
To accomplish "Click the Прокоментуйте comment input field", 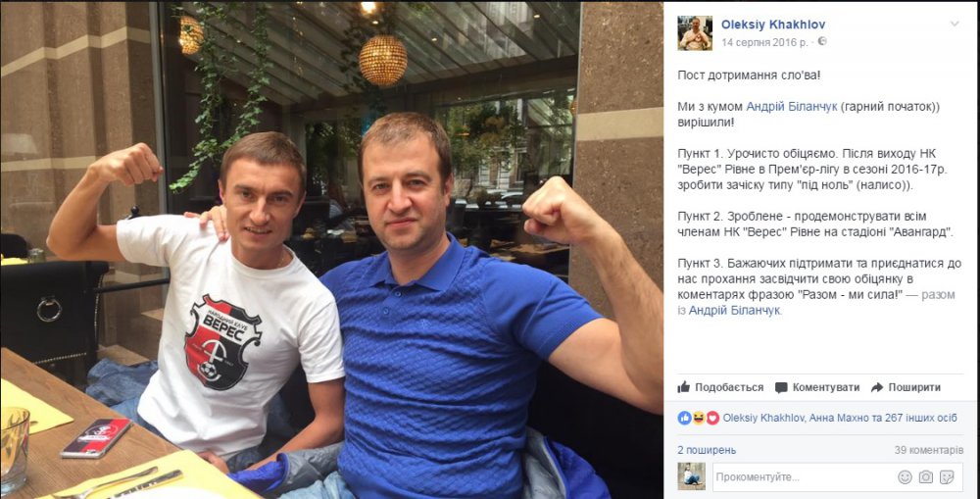I will coord(804,477).
